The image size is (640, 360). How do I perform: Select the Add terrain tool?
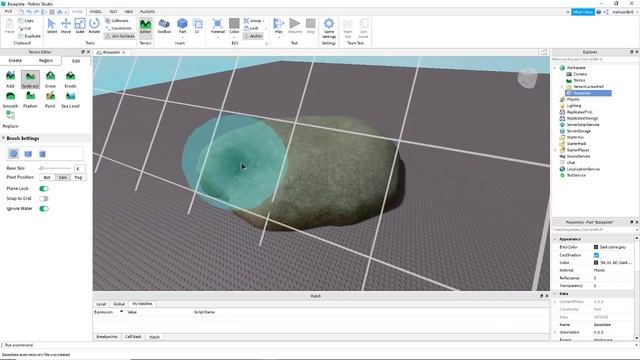click(10, 79)
